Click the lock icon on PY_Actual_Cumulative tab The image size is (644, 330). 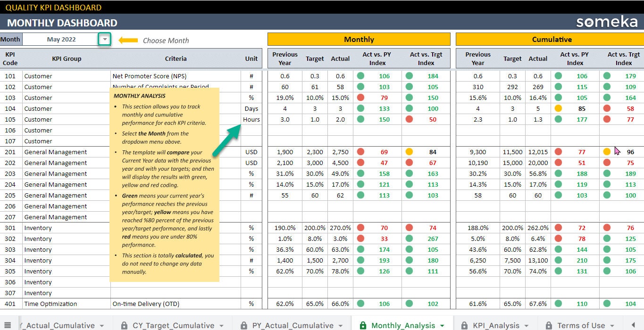pyautogui.click(x=244, y=325)
